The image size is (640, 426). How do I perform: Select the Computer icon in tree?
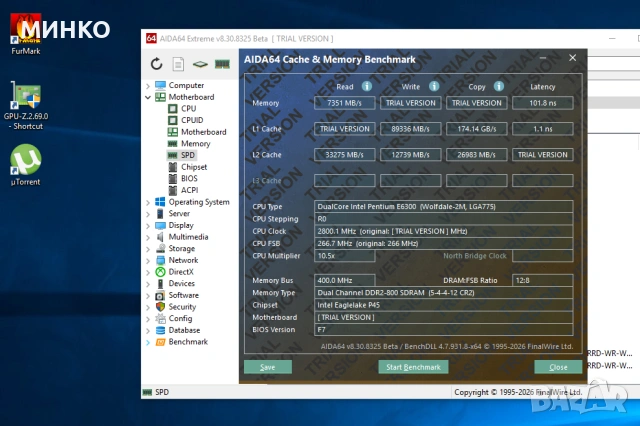point(160,85)
